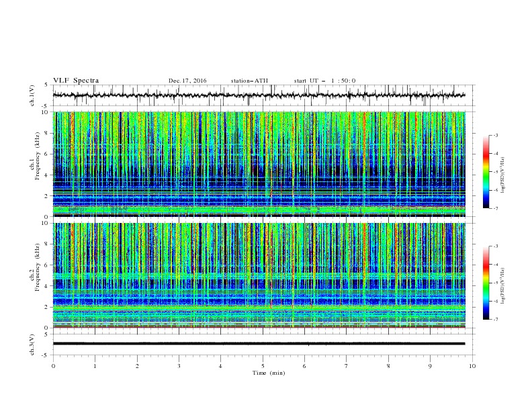Click the "VLF Spectra" plot title

coord(76,81)
